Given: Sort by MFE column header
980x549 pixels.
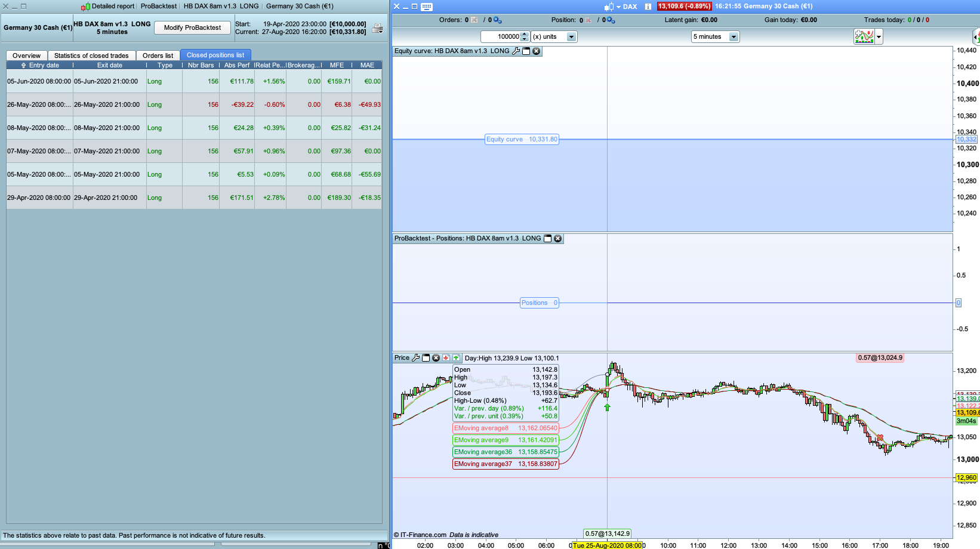Looking at the screenshot, I should pyautogui.click(x=337, y=65).
